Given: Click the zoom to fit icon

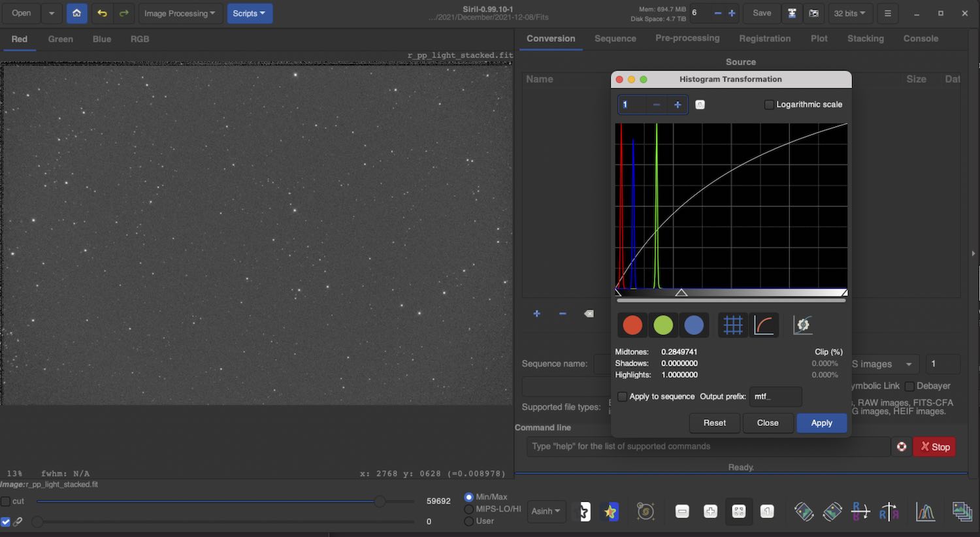Looking at the screenshot, I should [x=739, y=512].
